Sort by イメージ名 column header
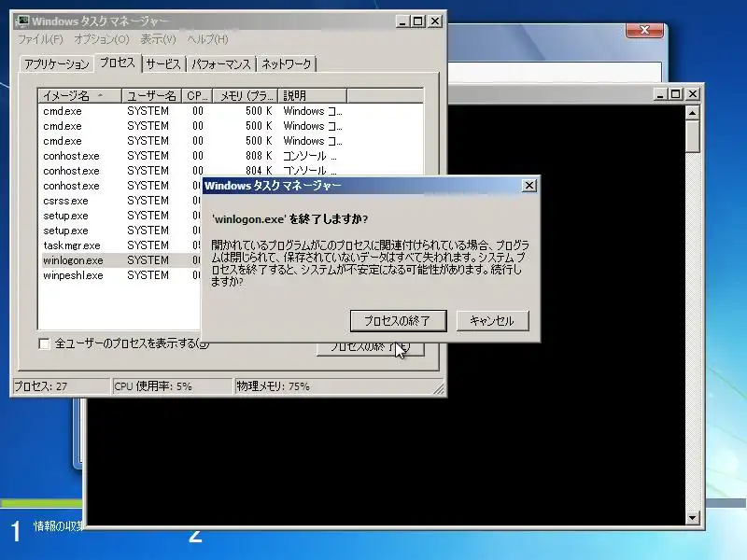The height and width of the screenshot is (560, 747). (79, 96)
